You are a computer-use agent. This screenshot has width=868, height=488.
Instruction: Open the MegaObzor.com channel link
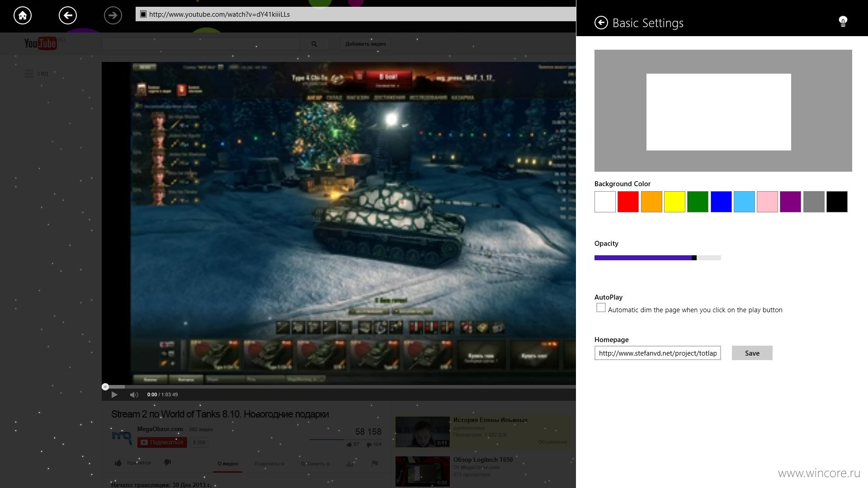pyautogui.click(x=160, y=429)
